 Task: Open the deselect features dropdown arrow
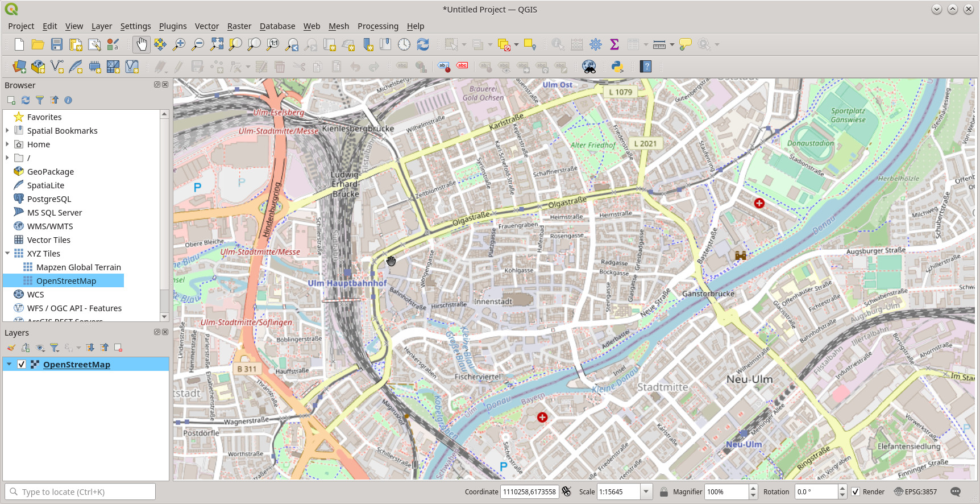coord(516,44)
